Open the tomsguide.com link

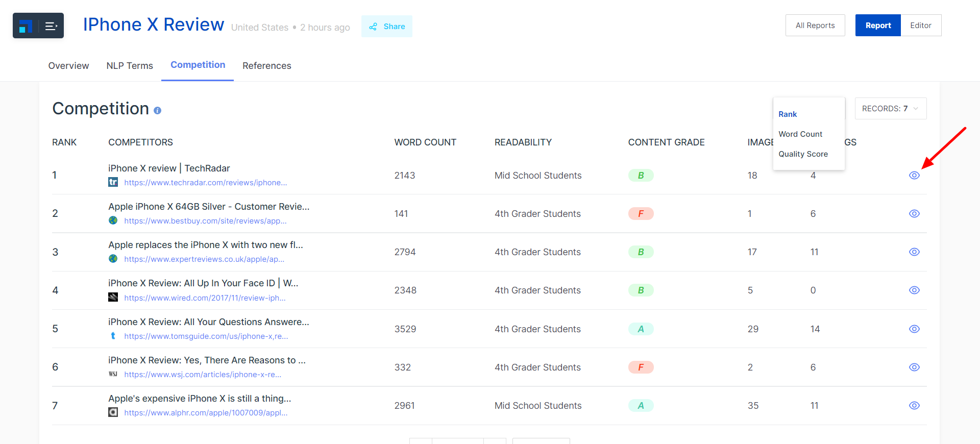(x=206, y=336)
